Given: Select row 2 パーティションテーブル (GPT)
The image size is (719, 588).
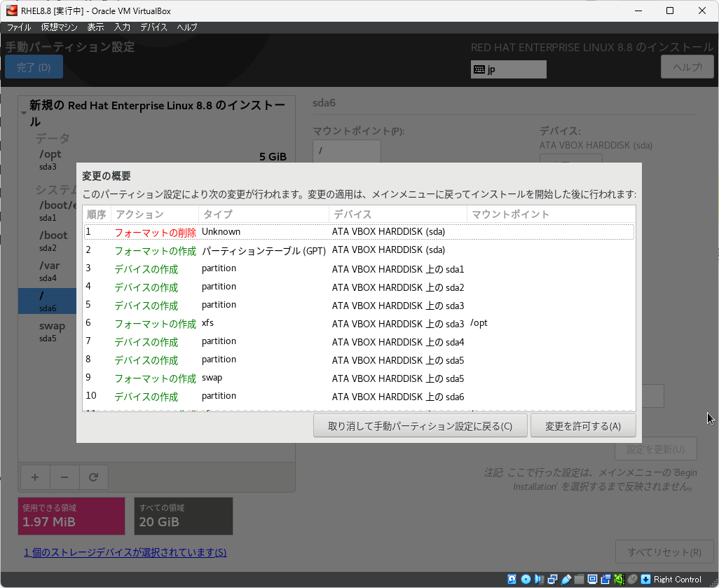Looking at the screenshot, I should (359, 250).
